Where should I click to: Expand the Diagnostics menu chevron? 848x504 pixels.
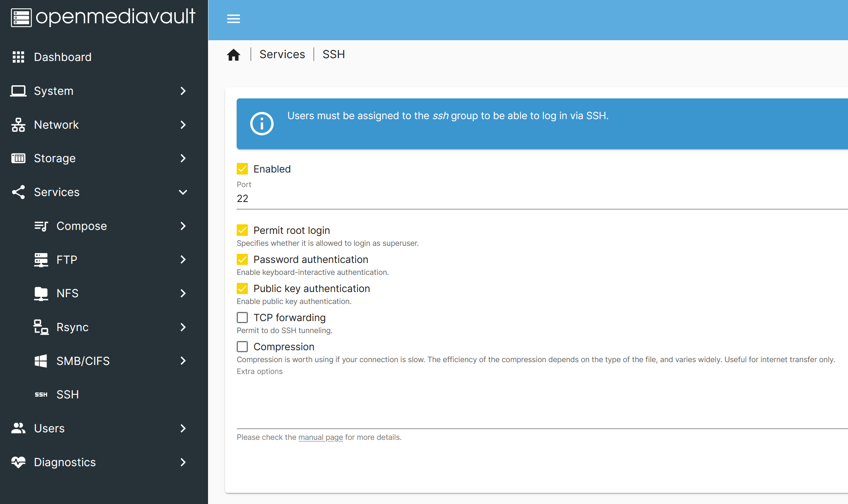(x=183, y=462)
